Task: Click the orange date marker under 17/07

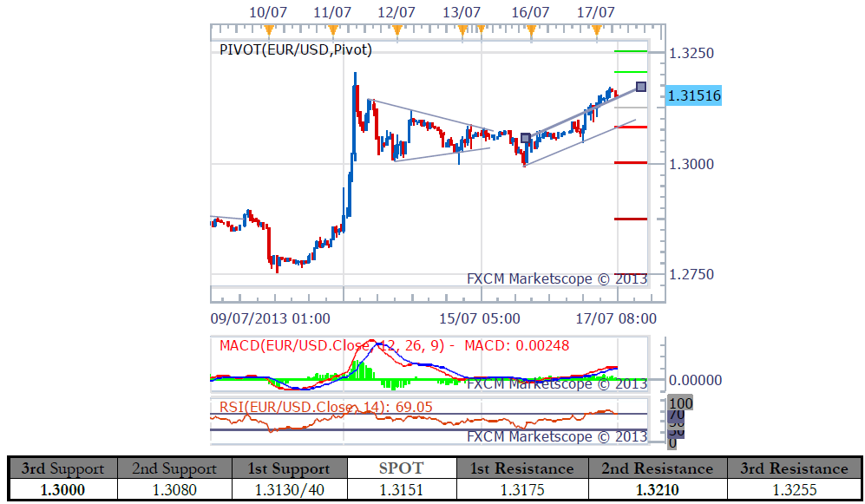Action: click(596, 31)
